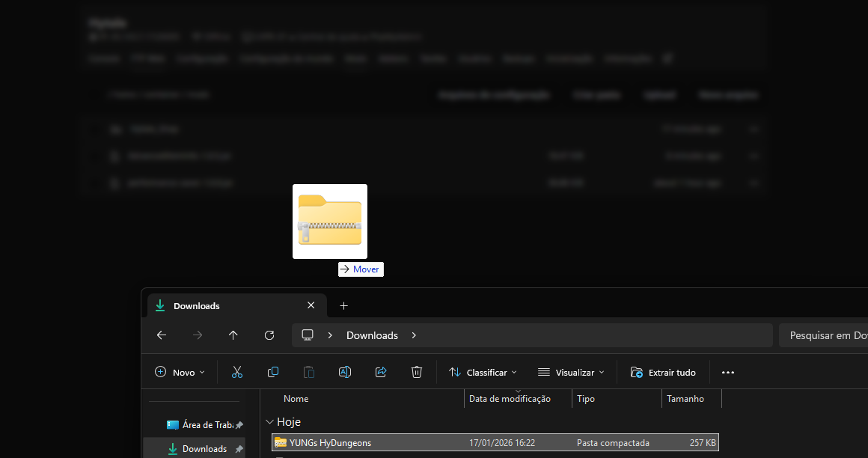Click the Extrair tudo button
868x458 pixels.
click(x=663, y=372)
